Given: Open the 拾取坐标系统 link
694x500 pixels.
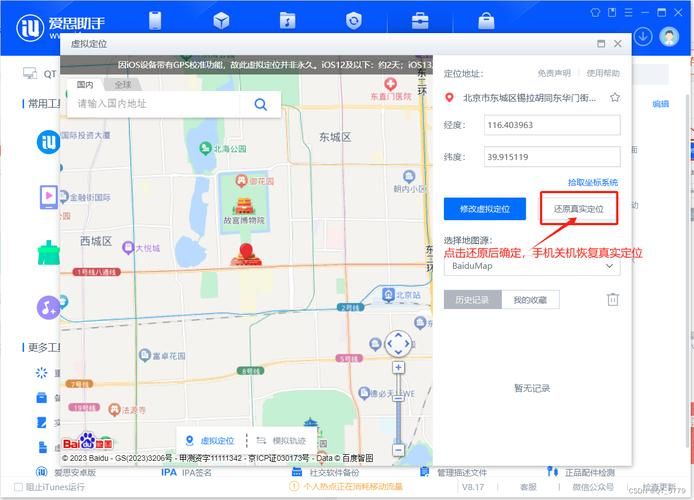Looking at the screenshot, I should 593,182.
